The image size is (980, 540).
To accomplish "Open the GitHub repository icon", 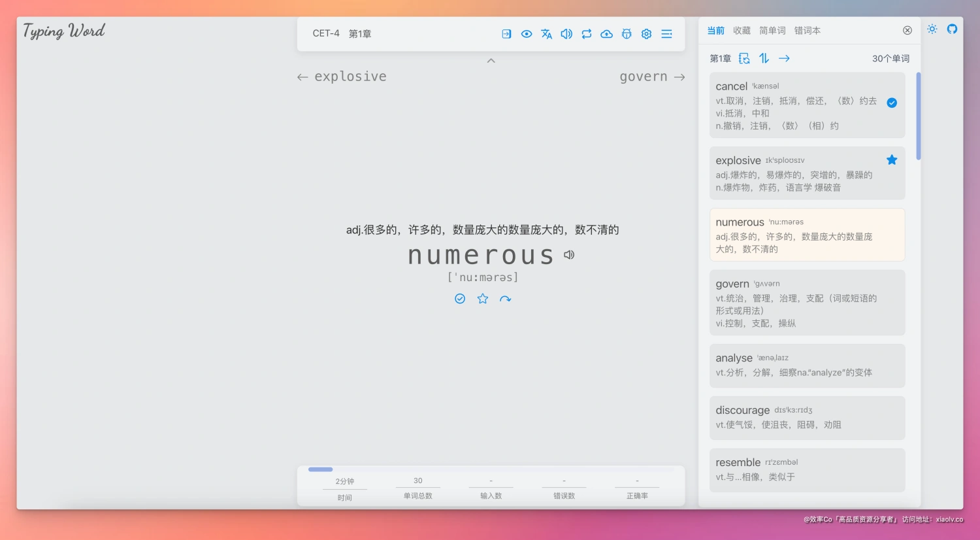I will [x=952, y=29].
